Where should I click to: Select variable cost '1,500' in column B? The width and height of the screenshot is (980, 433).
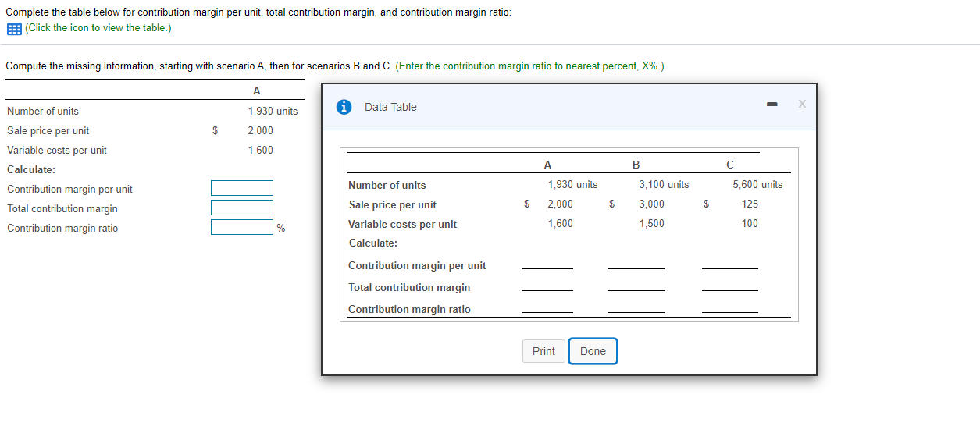652,224
